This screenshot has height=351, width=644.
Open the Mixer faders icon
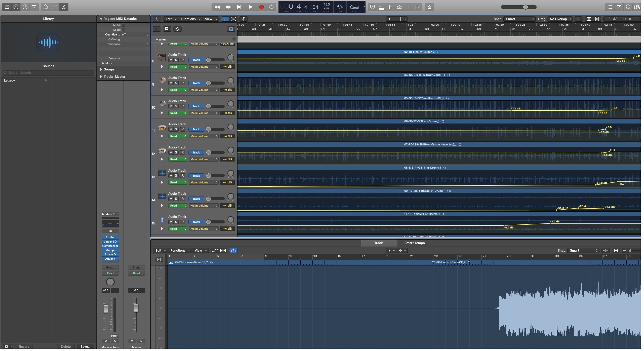pyautogui.click(x=55, y=7)
